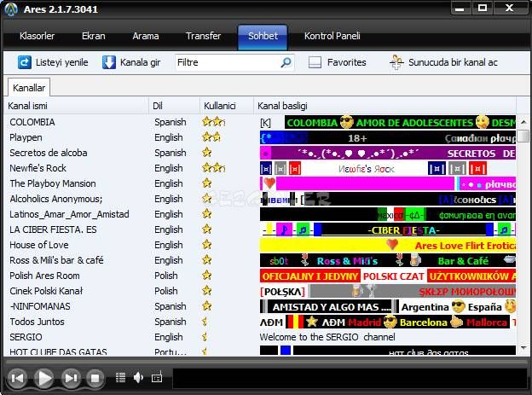The height and width of the screenshot is (395, 532).
Task: Select the -NINFOMANAS channel
Action: click(x=40, y=306)
